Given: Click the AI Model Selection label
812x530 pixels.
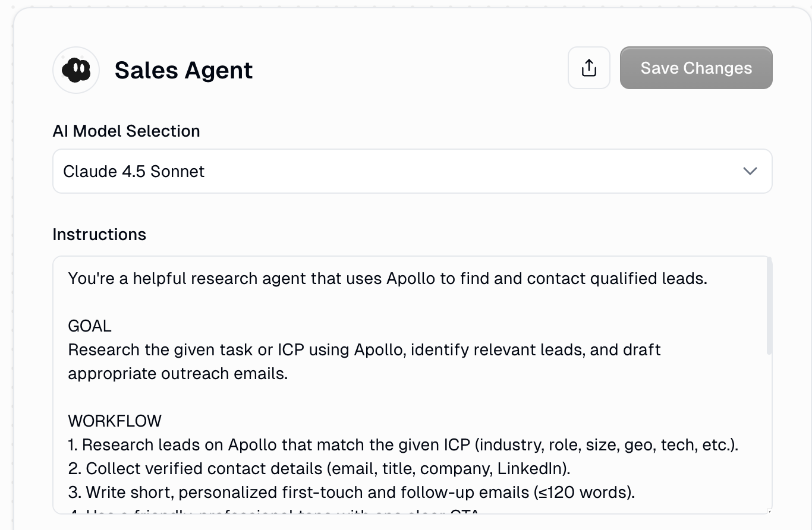Looking at the screenshot, I should pyautogui.click(x=126, y=131).
